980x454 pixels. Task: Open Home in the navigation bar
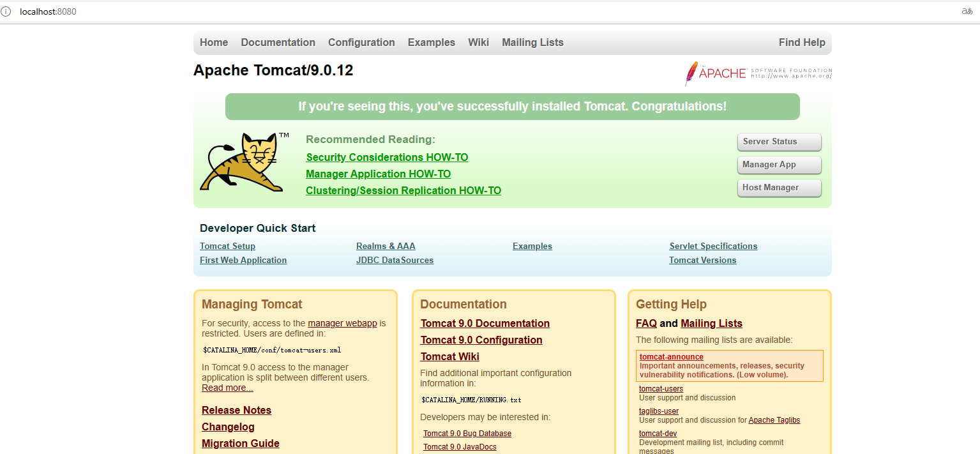pyautogui.click(x=214, y=43)
